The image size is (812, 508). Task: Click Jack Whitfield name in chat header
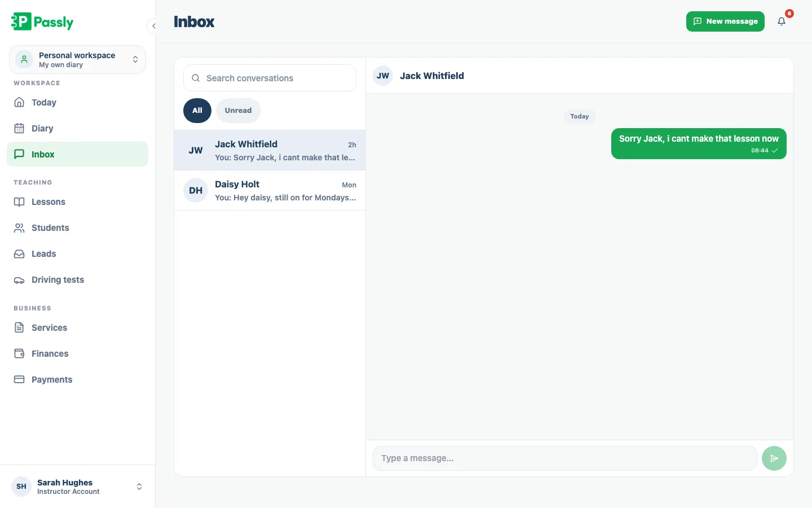pyautogui.click(x=432, y=76)
